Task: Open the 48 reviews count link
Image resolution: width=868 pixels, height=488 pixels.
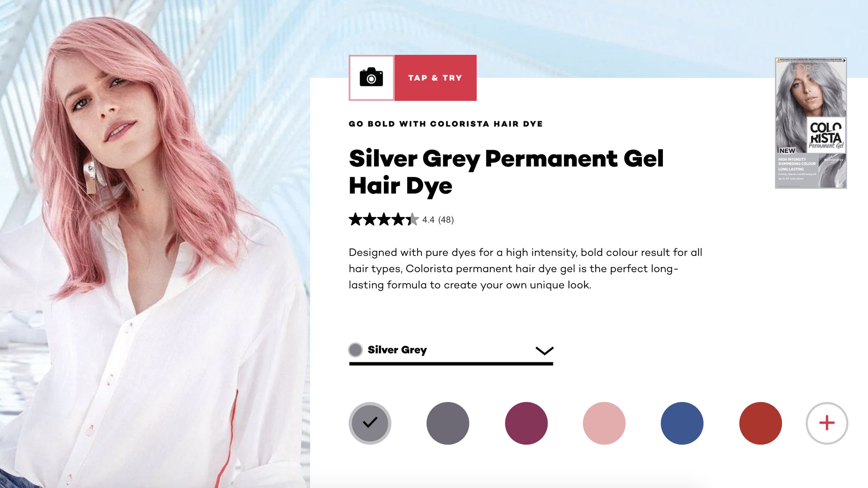Action: click(x=446, y=220)
